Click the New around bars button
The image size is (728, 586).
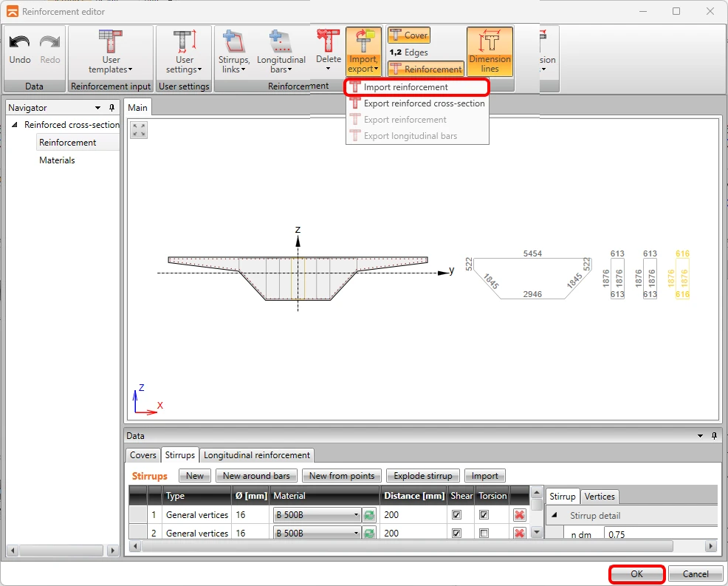[x=255, y=476]
